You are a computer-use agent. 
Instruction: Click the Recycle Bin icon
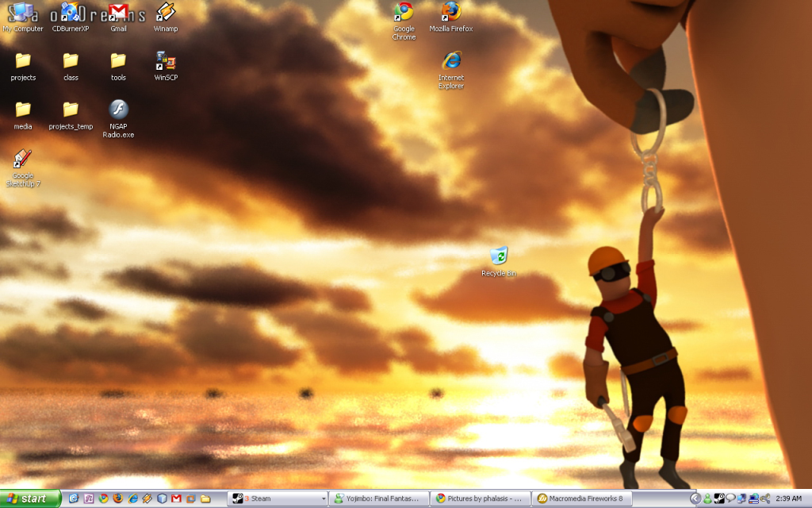click(499, 262)
